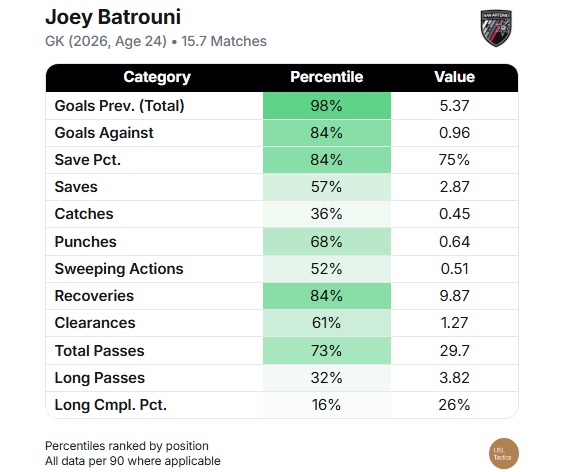
Task: Click the 16% percentile cell
Action: (x=327, y=405)
